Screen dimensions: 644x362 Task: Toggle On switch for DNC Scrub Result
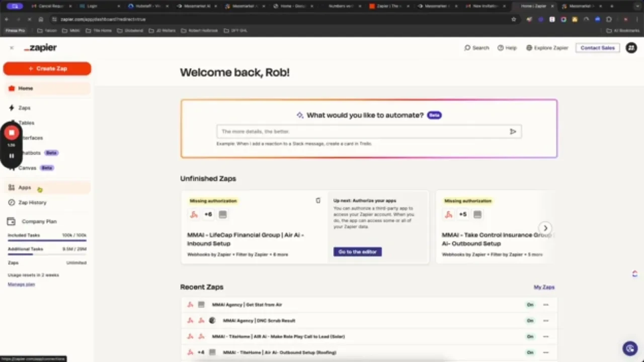click(x=530, y=320)
